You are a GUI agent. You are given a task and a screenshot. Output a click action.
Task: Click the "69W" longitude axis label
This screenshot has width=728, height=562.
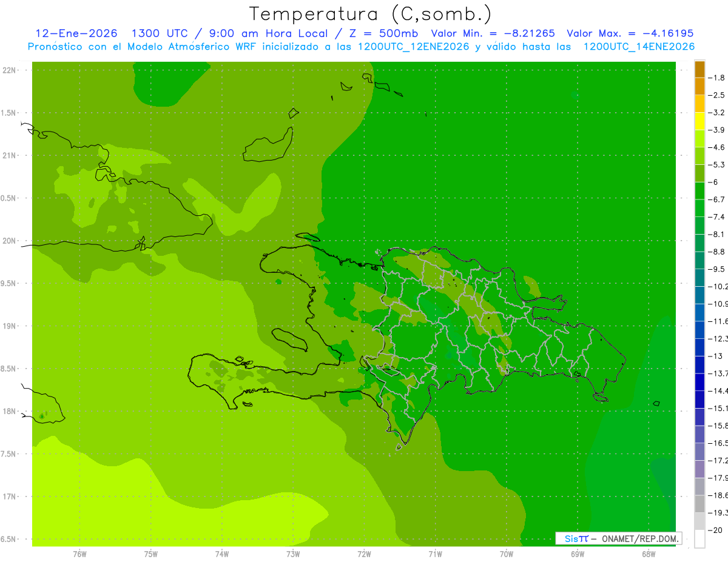tap(577, 555)
